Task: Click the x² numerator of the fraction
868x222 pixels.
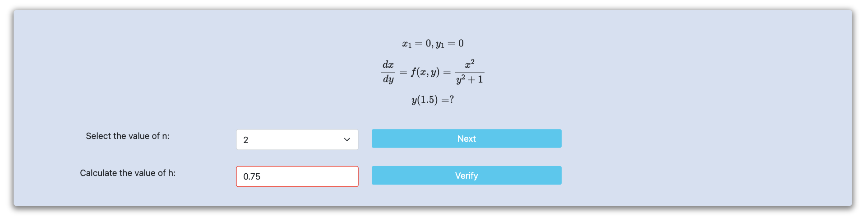Action: point(470,64)
